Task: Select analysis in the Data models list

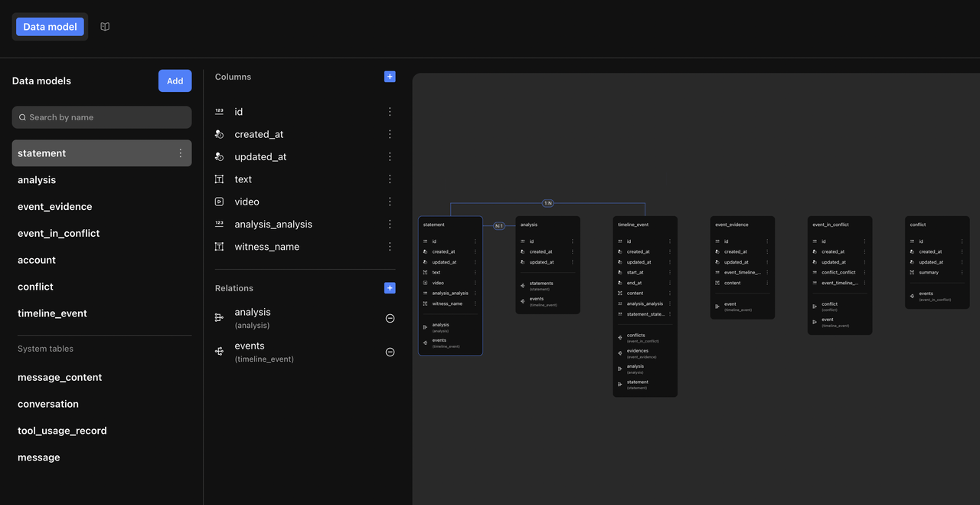Action: (x=102, y=180)
